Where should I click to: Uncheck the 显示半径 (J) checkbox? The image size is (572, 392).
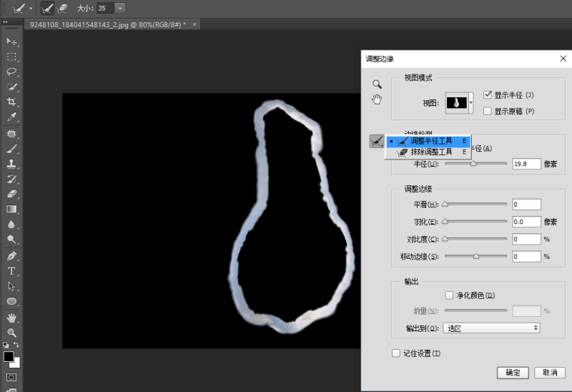[488, 95]
